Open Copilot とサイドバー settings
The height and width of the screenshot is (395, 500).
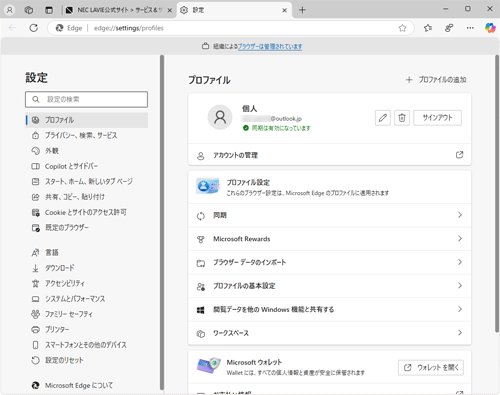point(87,166)
